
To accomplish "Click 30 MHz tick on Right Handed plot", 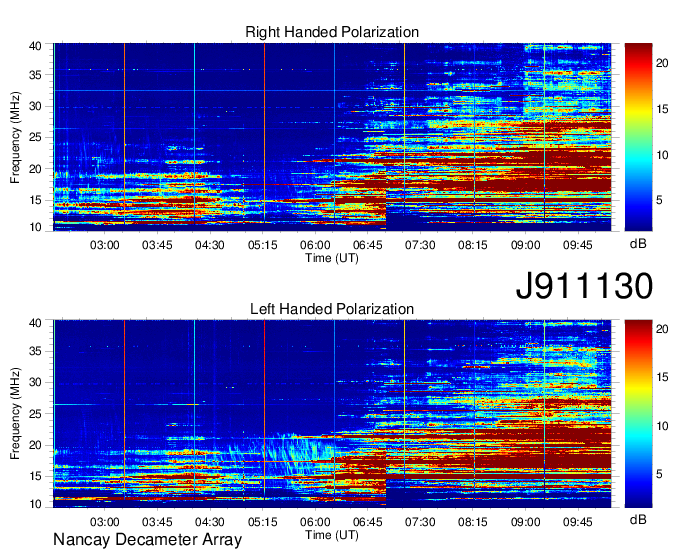I will [x=35, y=106].
